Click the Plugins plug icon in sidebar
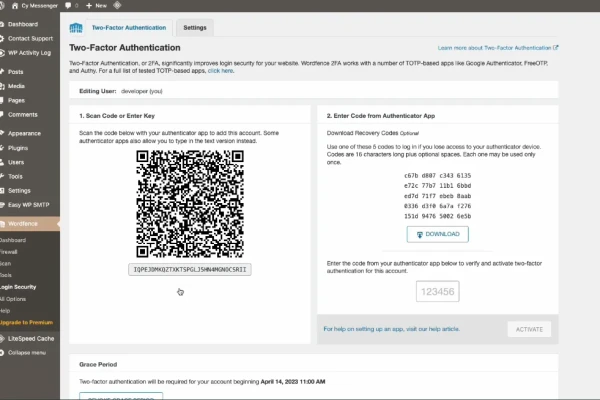 (2, 148)
